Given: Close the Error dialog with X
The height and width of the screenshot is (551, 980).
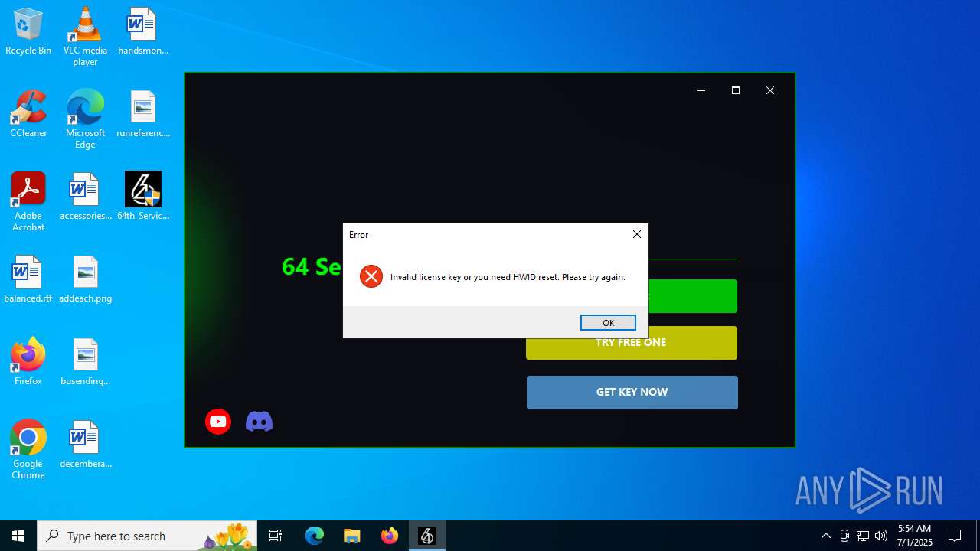Looking at the screenshot, I should pyautogui.click(x=637, y=234).
